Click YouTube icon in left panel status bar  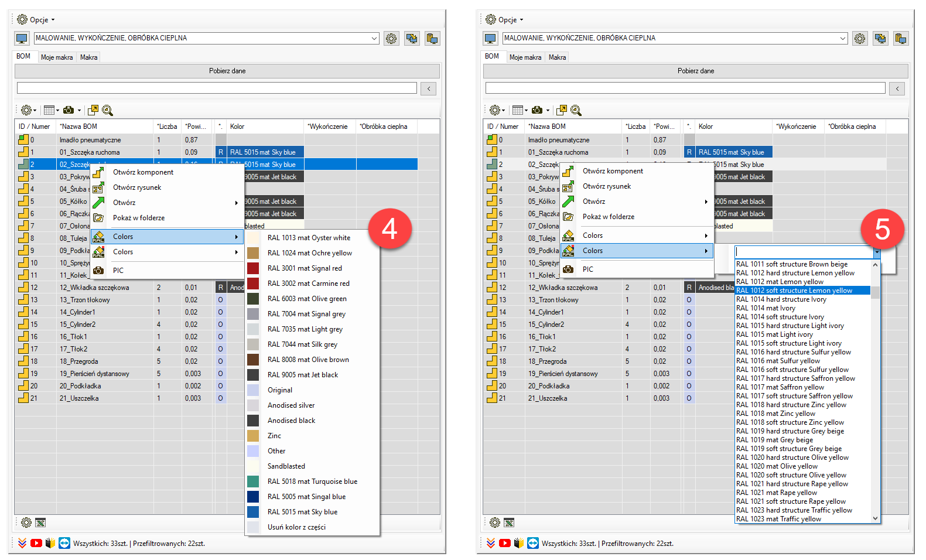[36, 543]
